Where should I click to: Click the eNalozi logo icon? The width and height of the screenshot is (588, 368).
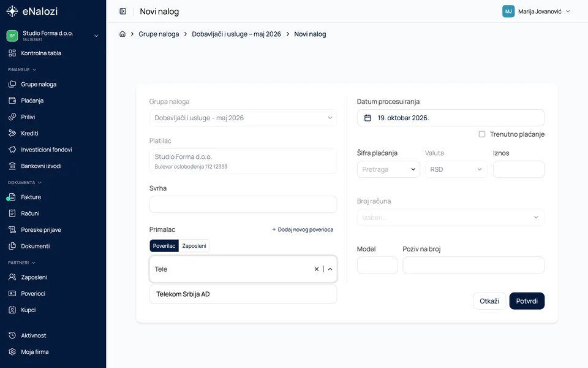[12, 11]
